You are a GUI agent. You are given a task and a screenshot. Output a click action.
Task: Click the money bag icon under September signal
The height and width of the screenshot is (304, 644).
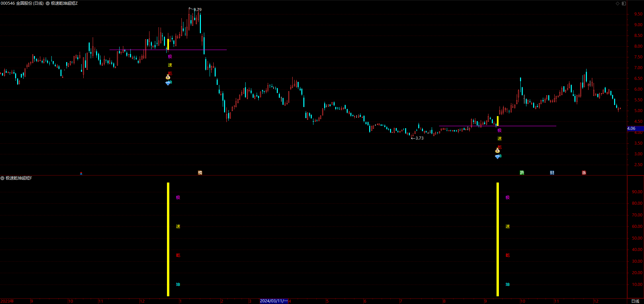click(498, 151)
